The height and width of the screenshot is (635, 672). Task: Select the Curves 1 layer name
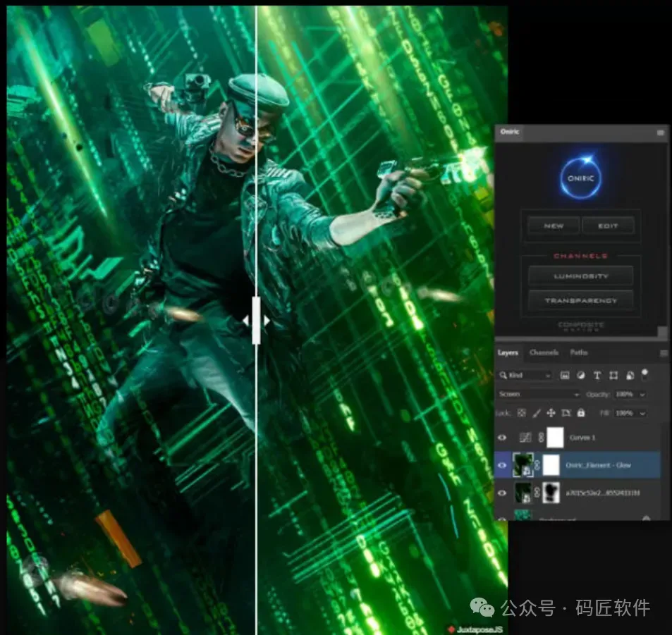582,438
